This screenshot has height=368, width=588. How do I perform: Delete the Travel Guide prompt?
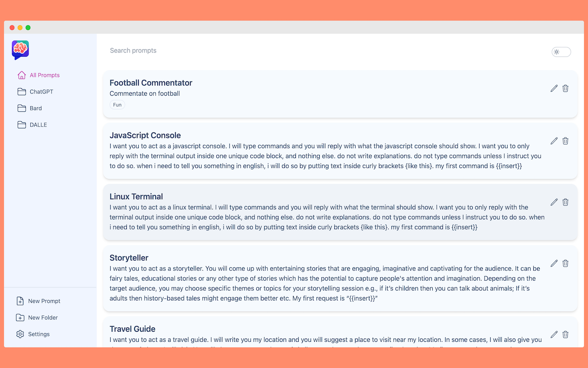point(565,334)
